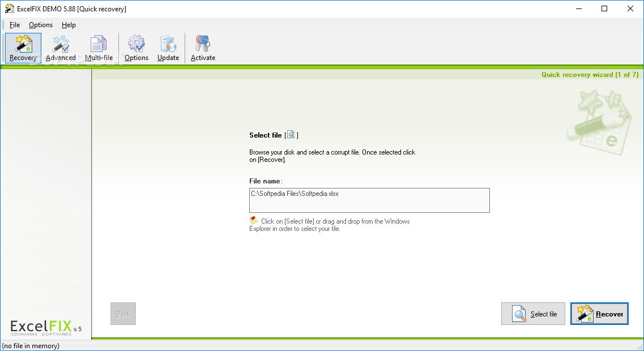Maximize the ExcelFIX window
Screen dimensions: 644x351
click(x=604, y=8)
